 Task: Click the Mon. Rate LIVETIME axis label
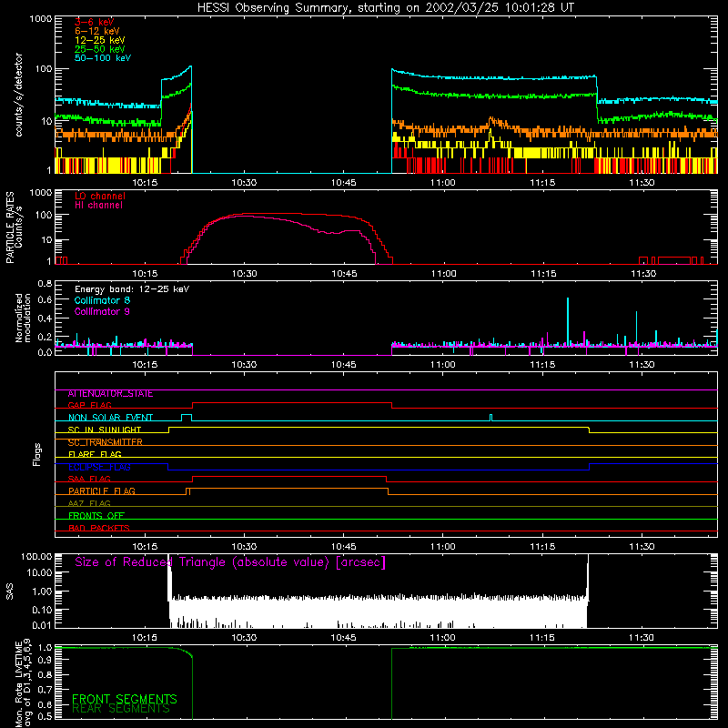click(x=23, y=683)
